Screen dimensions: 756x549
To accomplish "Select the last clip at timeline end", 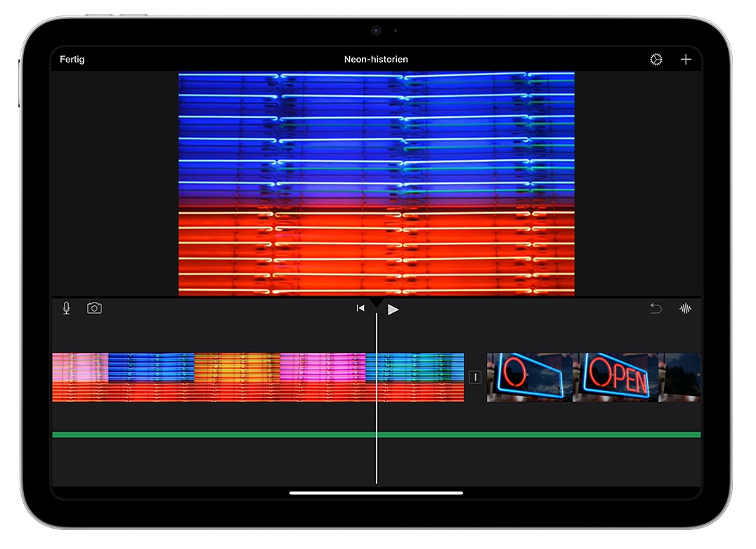I will click(679, 377).
